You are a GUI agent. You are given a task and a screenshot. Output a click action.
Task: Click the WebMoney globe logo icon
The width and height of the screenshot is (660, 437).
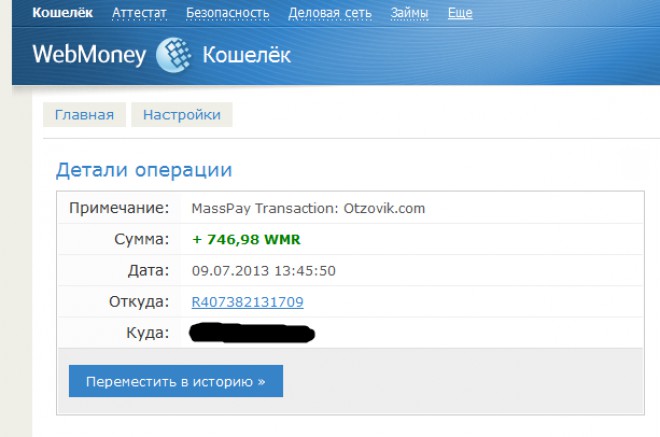(x=173, y=55)
